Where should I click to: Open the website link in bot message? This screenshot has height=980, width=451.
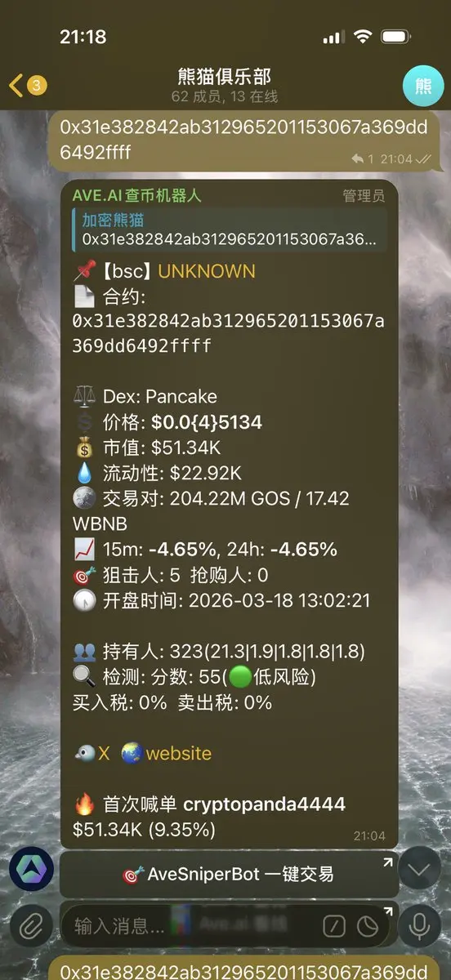[167, 753]
